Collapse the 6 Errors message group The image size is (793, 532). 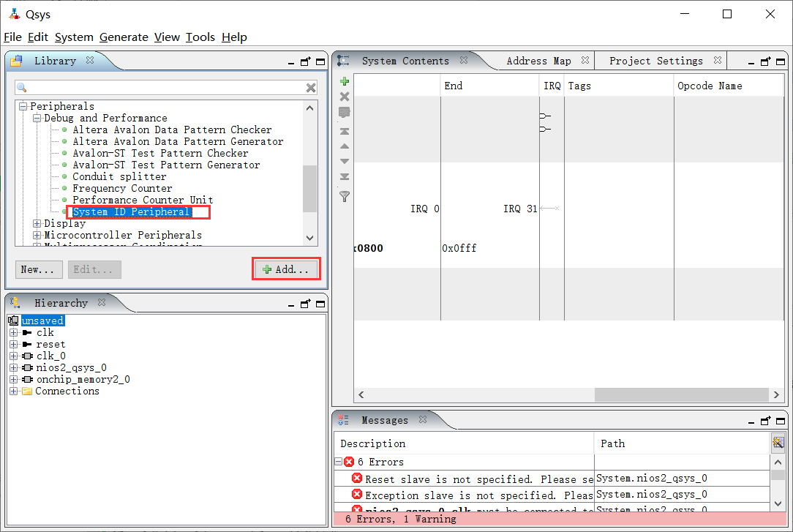pos(338,462)
